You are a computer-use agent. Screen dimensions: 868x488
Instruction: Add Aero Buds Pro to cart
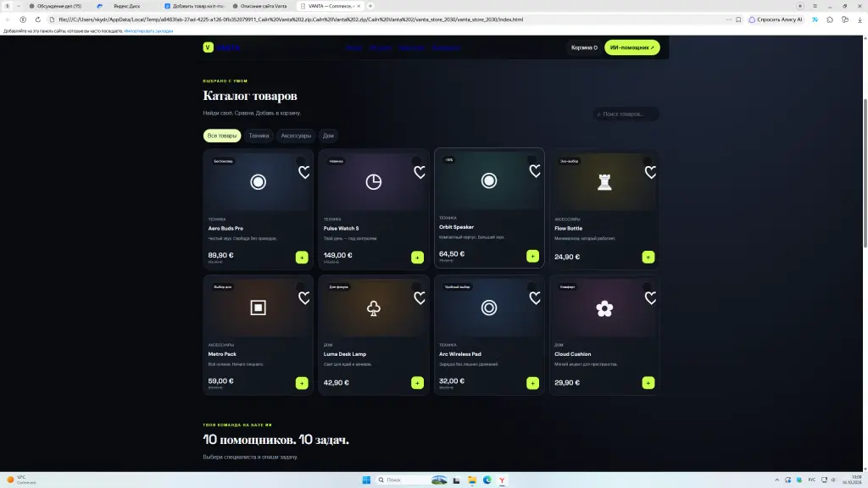(302, 258)
